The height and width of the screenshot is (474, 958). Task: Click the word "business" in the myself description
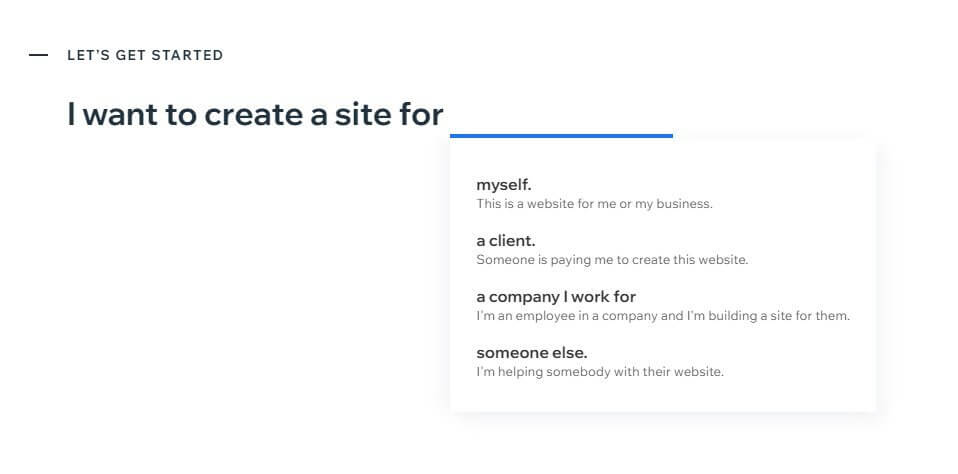click(x=684, y=203)
